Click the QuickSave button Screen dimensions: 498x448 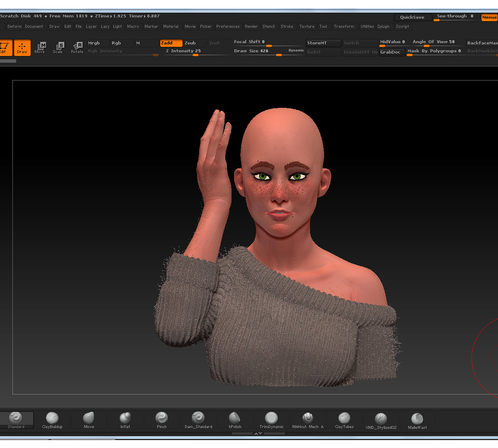(x=413, y=17)
